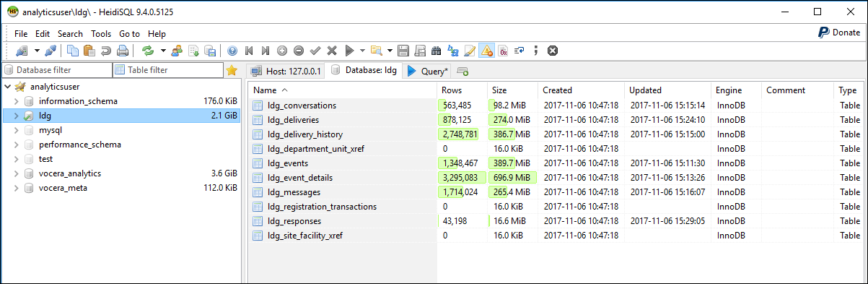
Task: Open the Tools menu
Action: coord(101,34)
